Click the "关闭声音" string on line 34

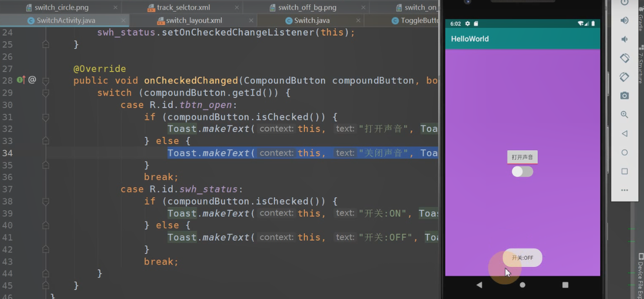coord(383,153)
